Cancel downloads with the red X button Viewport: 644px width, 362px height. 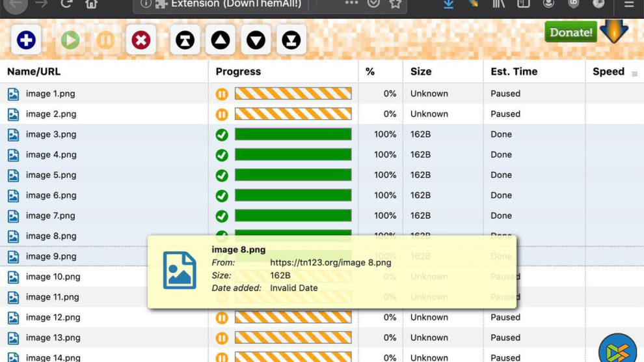(x=141, y=40)
